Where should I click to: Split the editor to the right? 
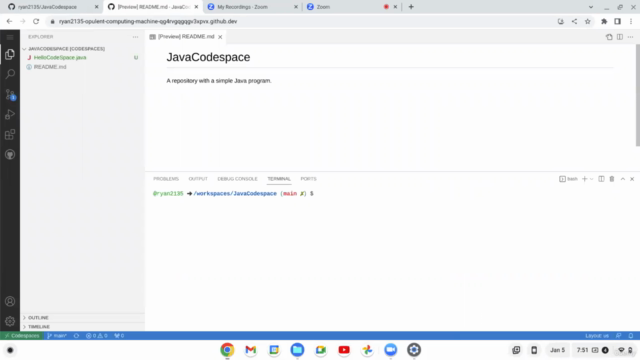(620, 37)
